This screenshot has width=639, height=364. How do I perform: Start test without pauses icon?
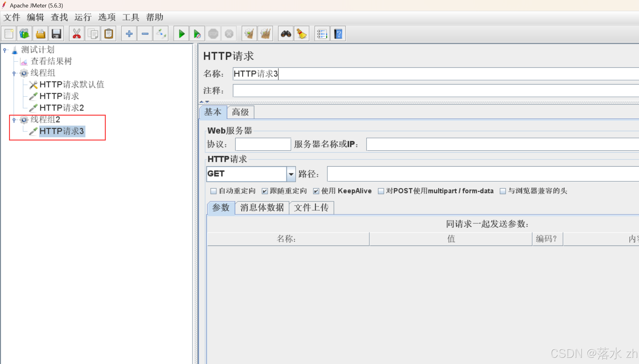(197, 34)
